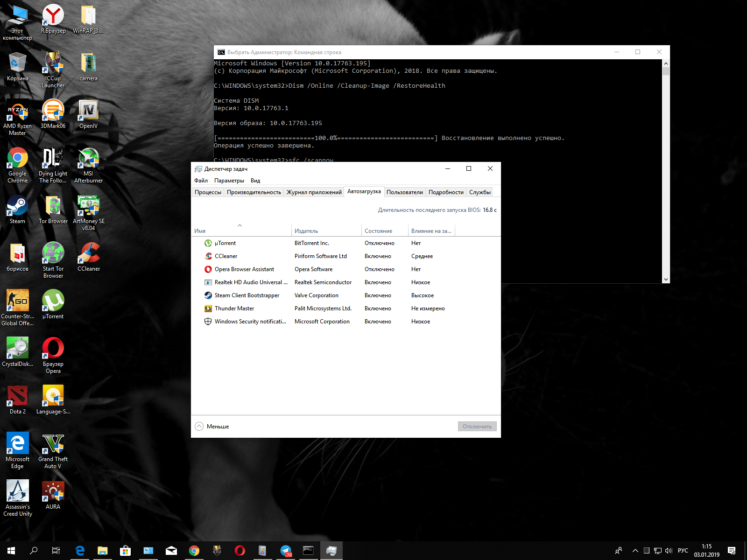Collapse Task Manager with Меньше

point(212,427)
